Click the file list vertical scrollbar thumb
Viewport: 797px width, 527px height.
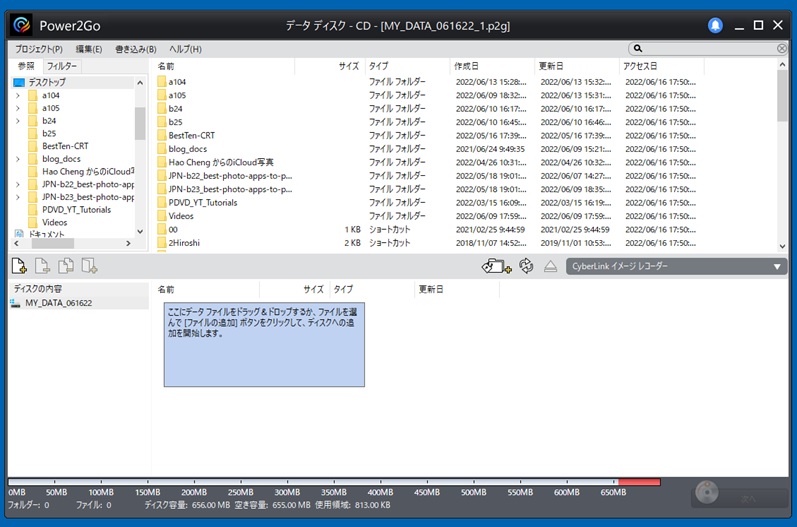point(782,96)
